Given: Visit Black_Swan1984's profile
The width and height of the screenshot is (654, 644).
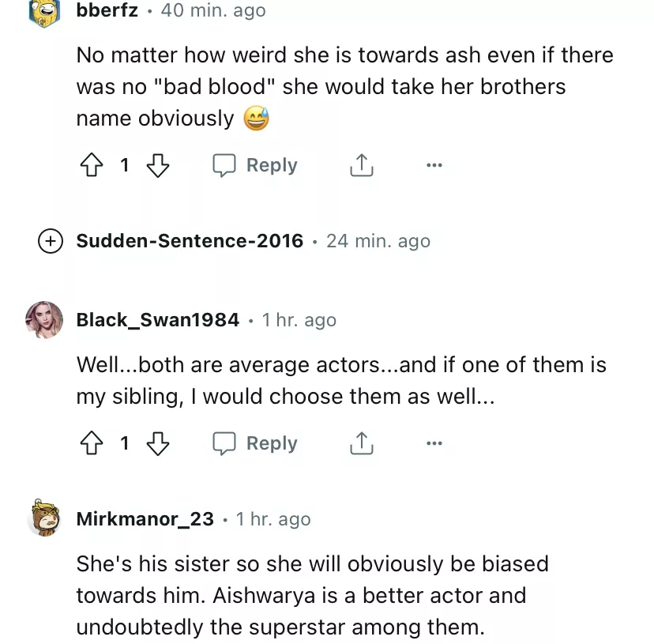Looking at the screenshot, I should point(157,320).
